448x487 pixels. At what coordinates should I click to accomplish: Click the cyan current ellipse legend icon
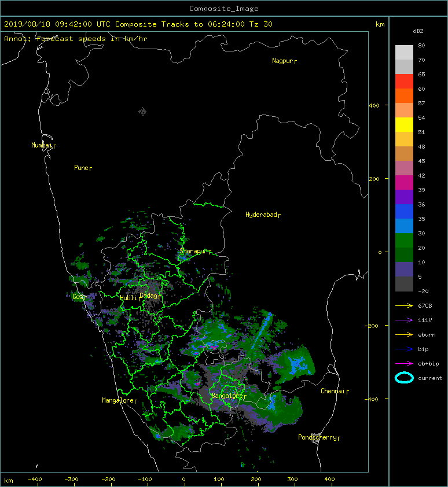(x=404, y=378)
